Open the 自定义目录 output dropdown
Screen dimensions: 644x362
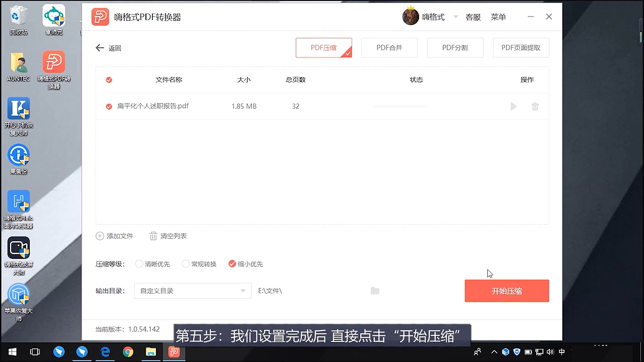193,291
